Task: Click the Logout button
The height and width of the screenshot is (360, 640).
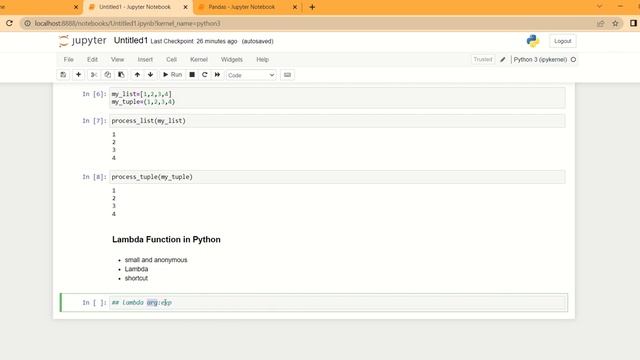Action: tap(562, 41)
